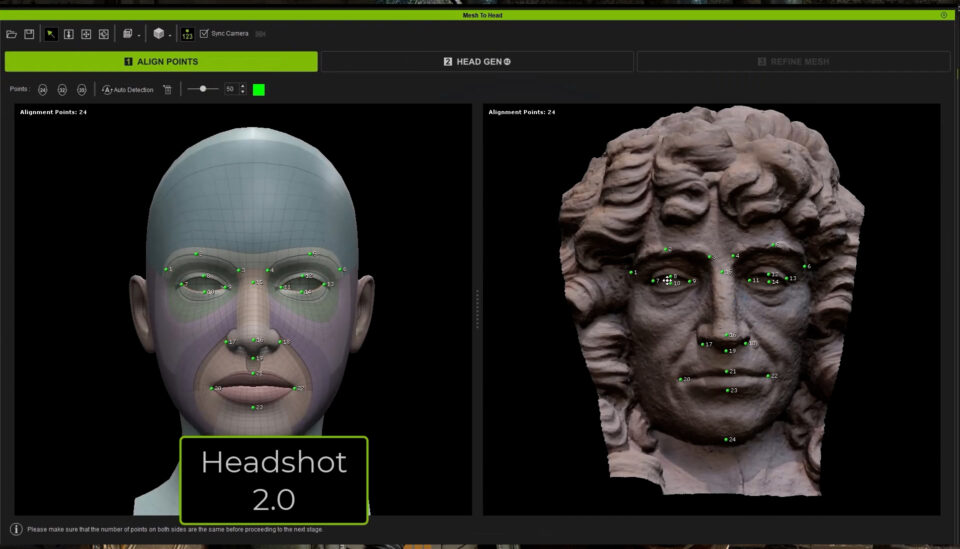Set alignment points preset to 32
This screenshot has width=960, height=549.
(62, 90)
